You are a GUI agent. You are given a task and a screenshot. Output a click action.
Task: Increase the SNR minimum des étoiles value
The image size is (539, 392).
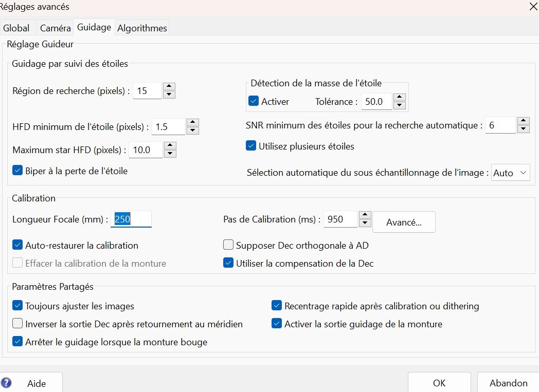click(x=523, y=121)
